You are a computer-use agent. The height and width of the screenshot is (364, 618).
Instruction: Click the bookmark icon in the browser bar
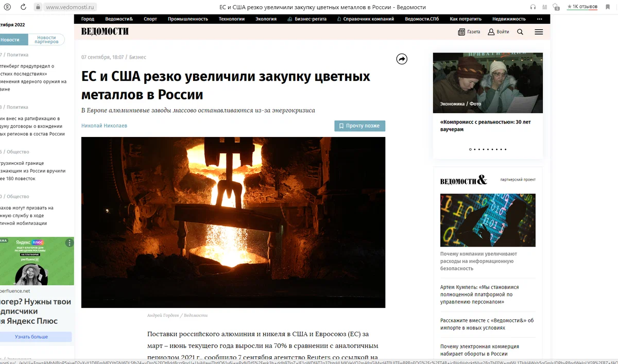pyautogui.click(x=608, y=7)
